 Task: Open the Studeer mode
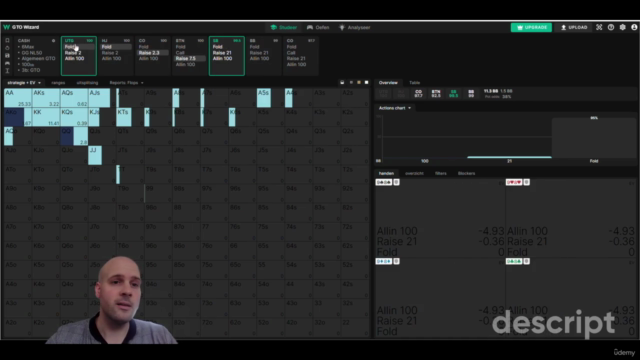click(284, 27)
